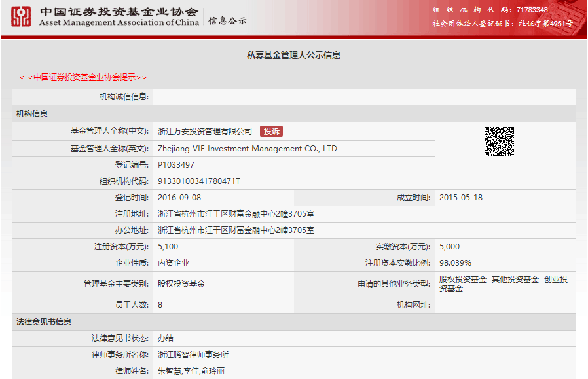Click paid-in capital value 5,000
The image size is (588, 379).
tap(449, 247)
